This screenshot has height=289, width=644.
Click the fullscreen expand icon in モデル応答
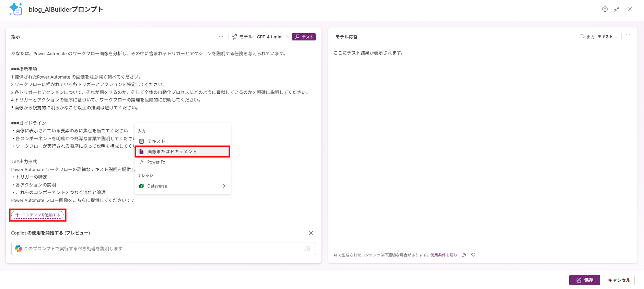coord(628,37)
